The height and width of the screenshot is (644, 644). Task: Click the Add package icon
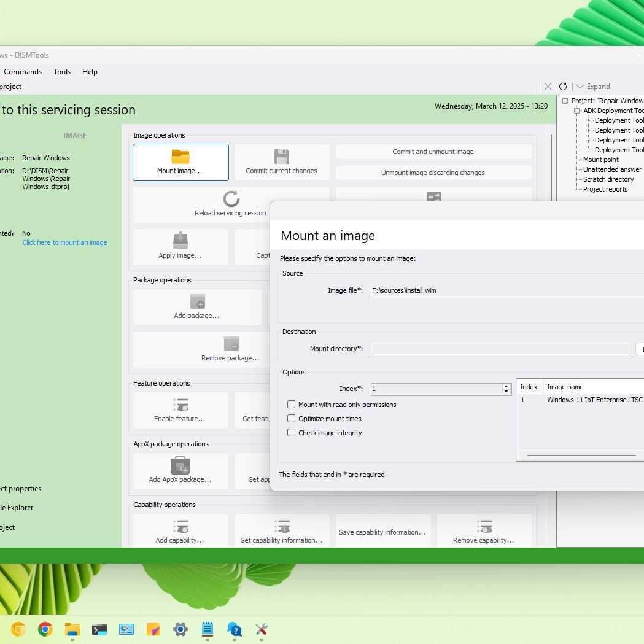[197, 301]
